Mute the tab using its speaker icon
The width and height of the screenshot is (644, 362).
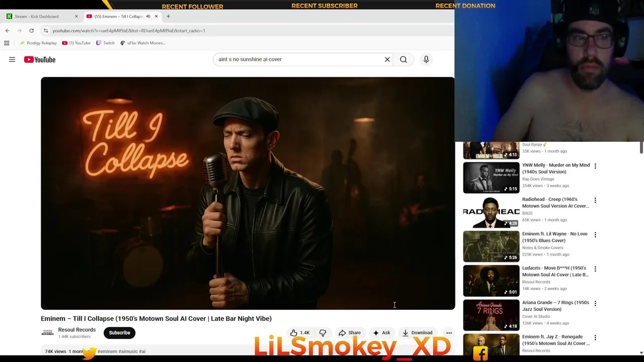click(148, 16)
